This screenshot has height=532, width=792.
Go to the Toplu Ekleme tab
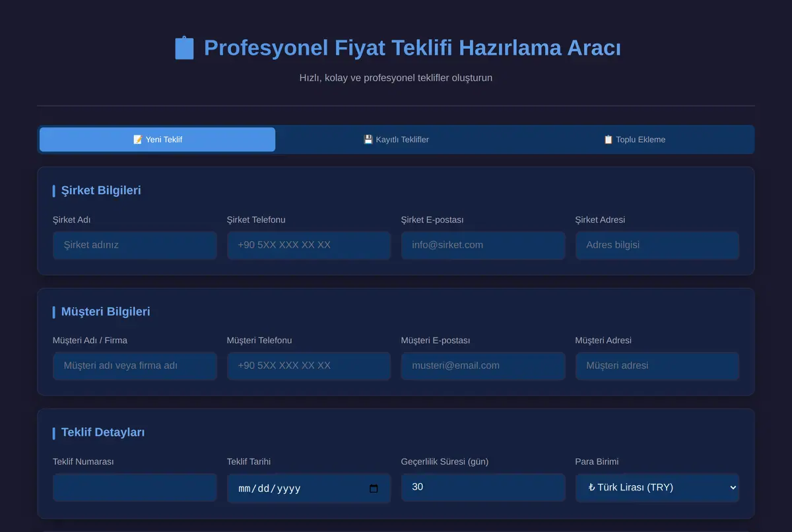pyautogui.click(x=634, y=139)
